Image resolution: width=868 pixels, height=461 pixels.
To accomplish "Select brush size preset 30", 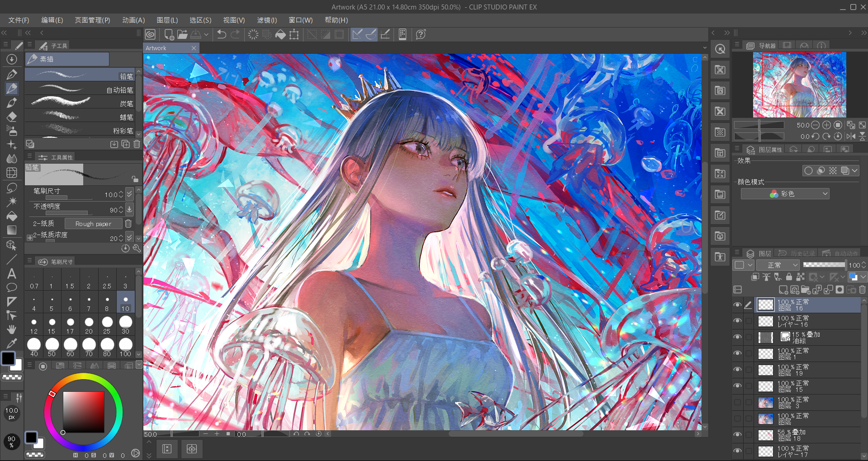I will [x=125, y=325].
